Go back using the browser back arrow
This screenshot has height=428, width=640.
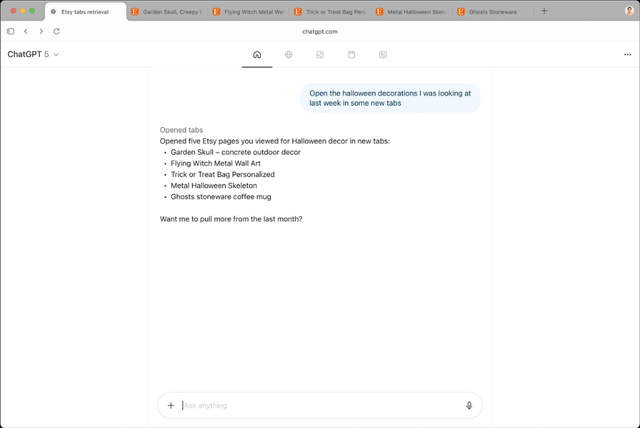[26, 31]
